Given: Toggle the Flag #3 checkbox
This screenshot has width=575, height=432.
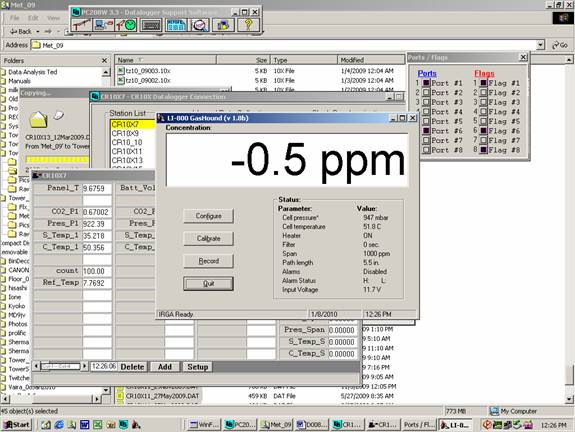Looking at the screenshot, I should click(x=484, y=102).
